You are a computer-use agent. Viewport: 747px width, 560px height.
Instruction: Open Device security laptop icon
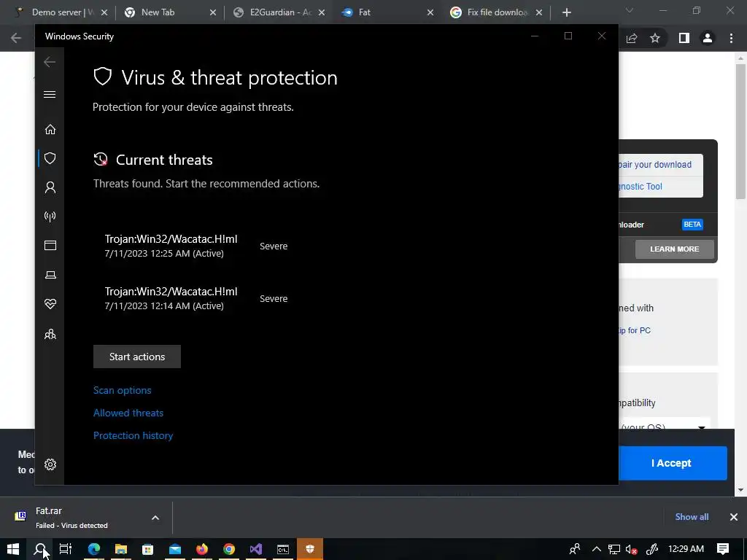[50, 275]
